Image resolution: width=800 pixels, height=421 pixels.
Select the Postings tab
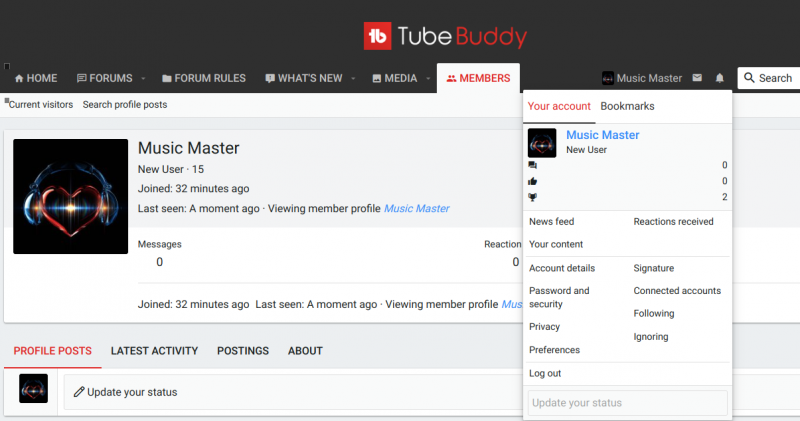242,351
